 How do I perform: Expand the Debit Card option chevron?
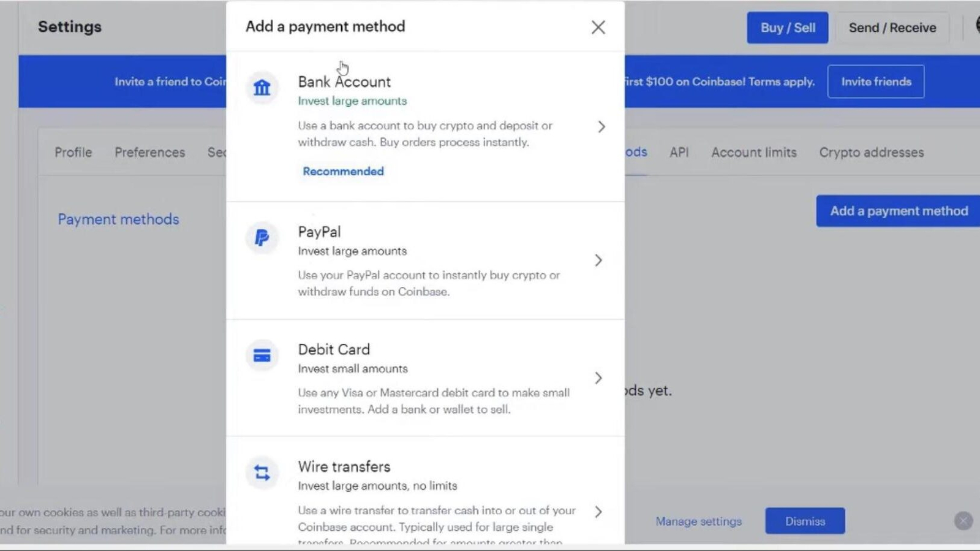tap(598, 378)
